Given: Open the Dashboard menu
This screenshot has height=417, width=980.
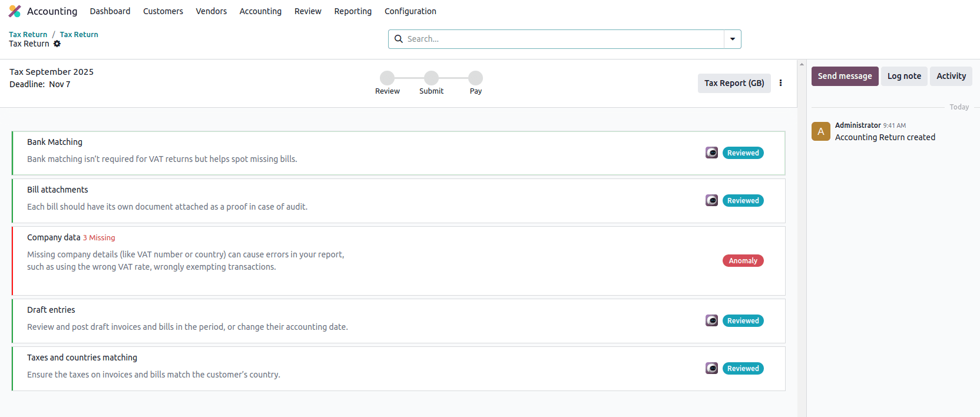Looking at the screenshot, I should (110, 11).
